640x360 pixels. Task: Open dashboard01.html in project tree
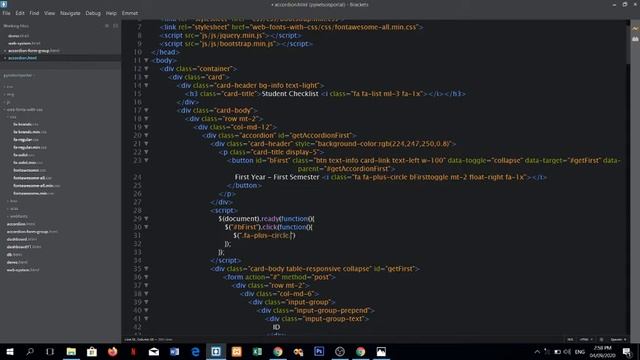24,247
